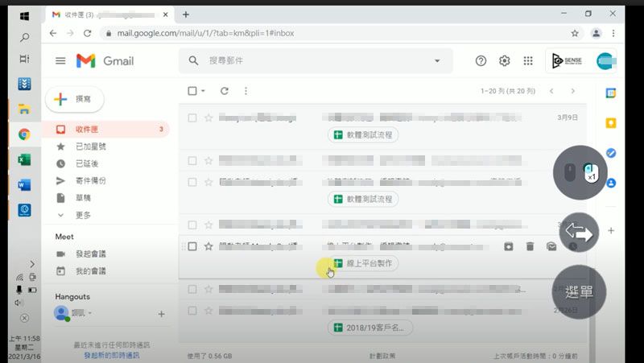Screen dimensions: 644x363
Task: Click the Word icon in the taskbar
Action: [x=24, y=185]
